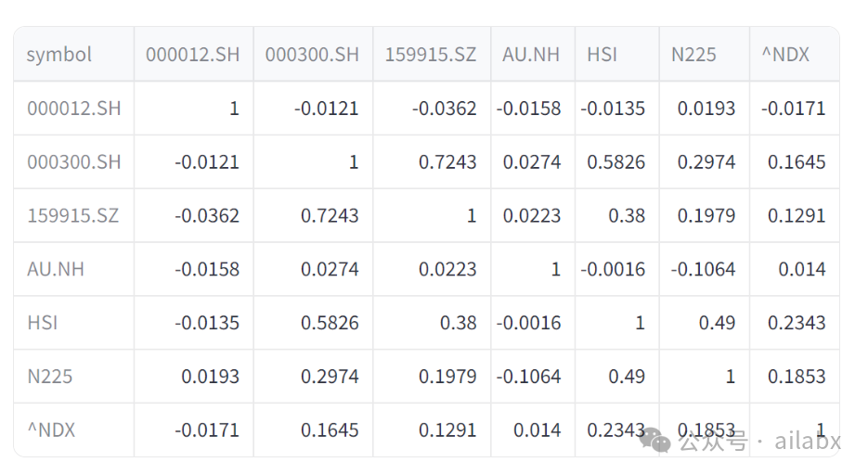Image resolution: width=868 pixels, height=475 pixels.
Task: Select 0.1979 in the N225 row
Action: coord(447,377)
